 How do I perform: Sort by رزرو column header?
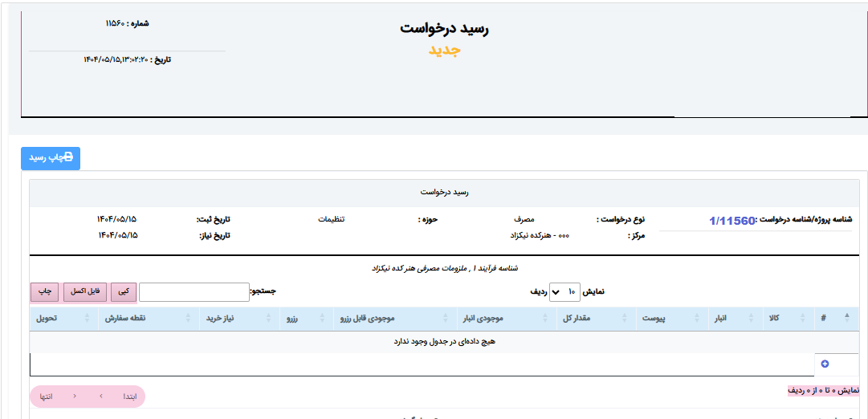(294, 319)
